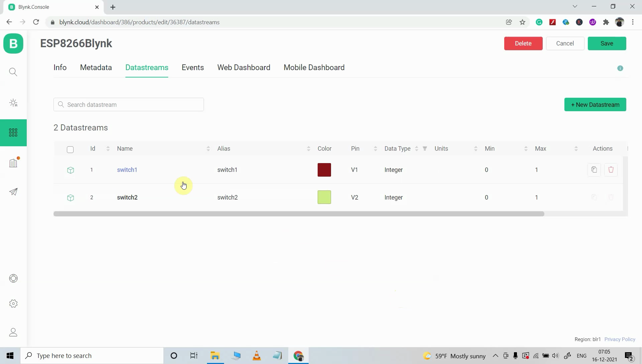The height and width of the screenshot is (364, 642).
Task: Click the Cancel button
Action: (x=565, y=43)
